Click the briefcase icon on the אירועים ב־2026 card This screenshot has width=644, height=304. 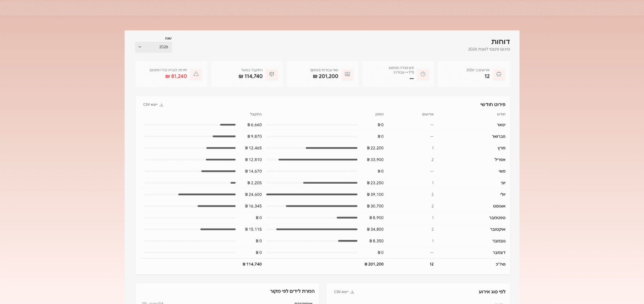499,74
